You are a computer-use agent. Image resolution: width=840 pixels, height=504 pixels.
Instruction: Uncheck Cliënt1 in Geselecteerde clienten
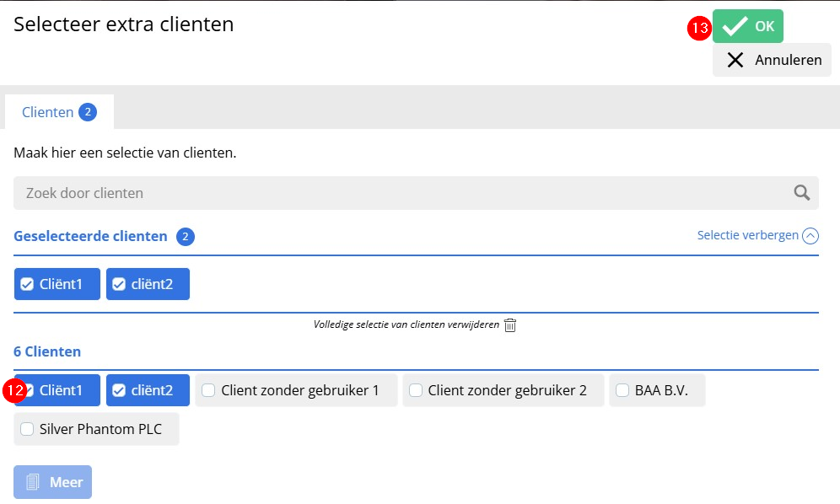(57, 284)
